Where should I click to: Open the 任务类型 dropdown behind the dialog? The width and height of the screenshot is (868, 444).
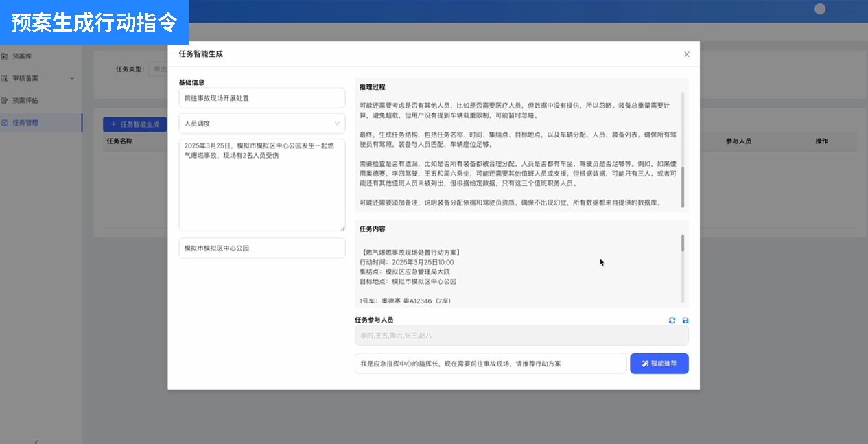[x=159, y=69]
